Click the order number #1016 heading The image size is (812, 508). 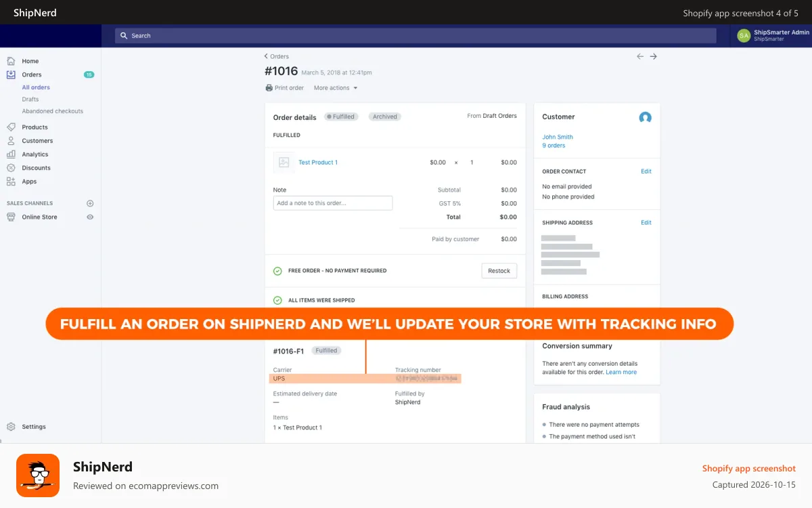click(x=281, y=71)
